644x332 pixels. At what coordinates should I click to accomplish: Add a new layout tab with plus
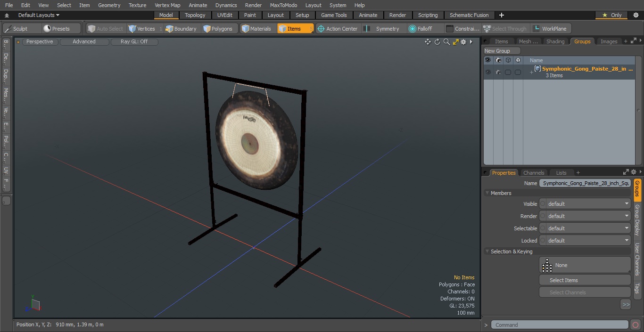(x=501, y=15)
